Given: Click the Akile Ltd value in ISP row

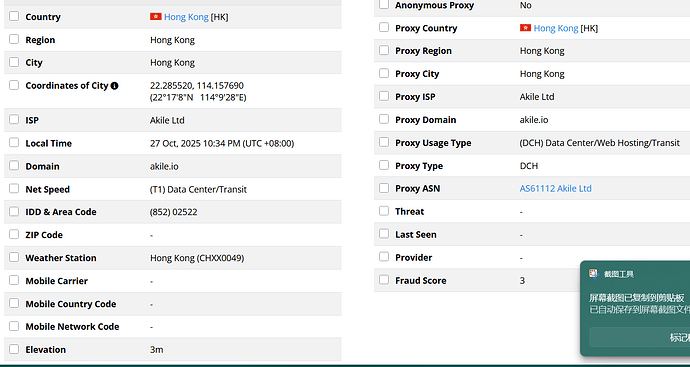Looking at the screenshot, I should pos(167,120).
